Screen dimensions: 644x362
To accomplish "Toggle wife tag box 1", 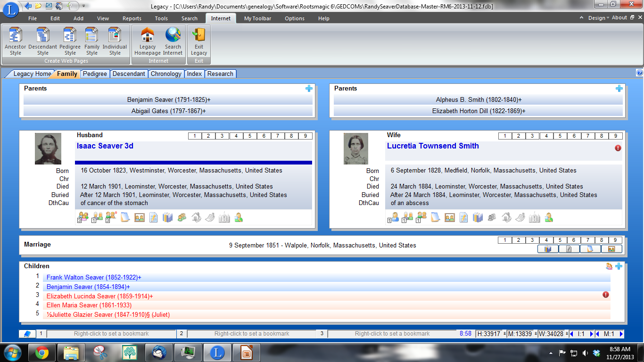I will (x=505, y=136).
